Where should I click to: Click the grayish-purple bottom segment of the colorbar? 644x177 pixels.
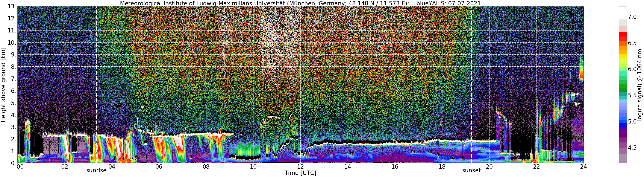point(623,159)
